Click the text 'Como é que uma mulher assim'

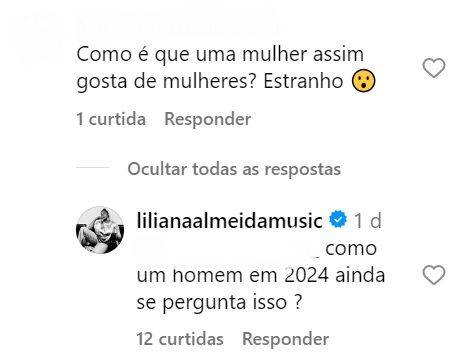click(220, 55)
